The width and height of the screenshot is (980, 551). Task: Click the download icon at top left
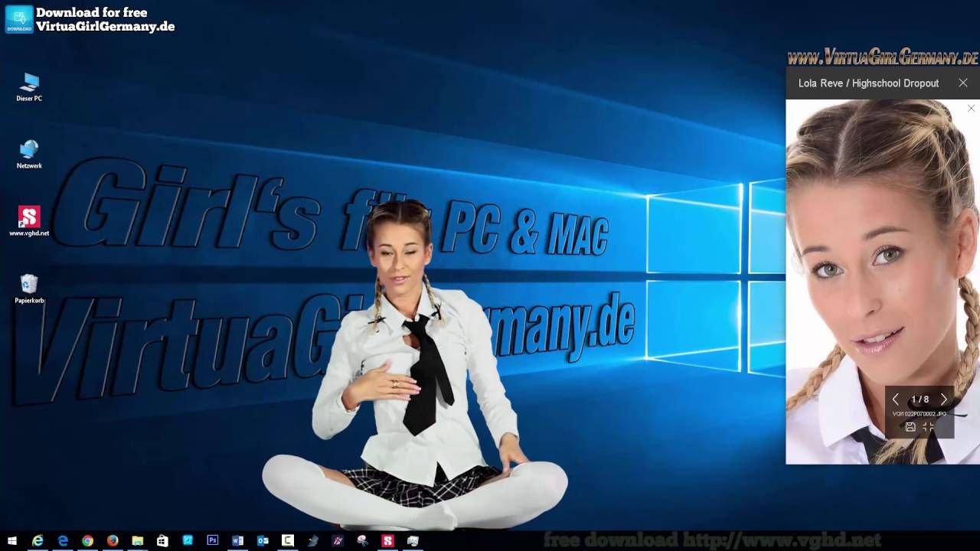coord(19,19)
